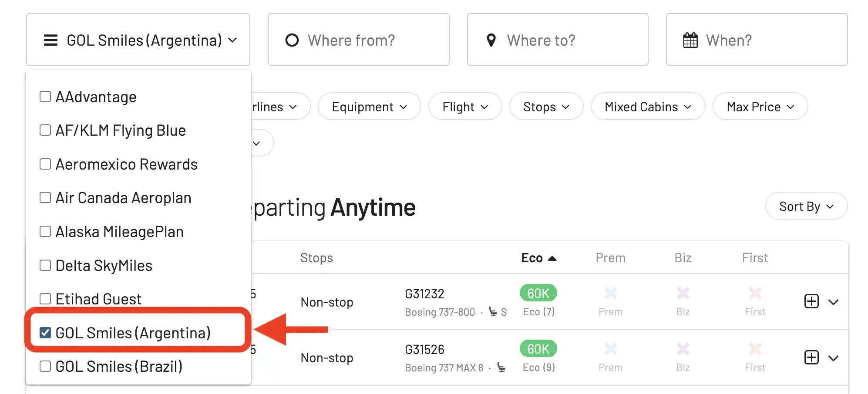
Task: Open the GOL Smiles (Argentina) program dropdown
Action: pyautogui.click(x=138, y=40)
